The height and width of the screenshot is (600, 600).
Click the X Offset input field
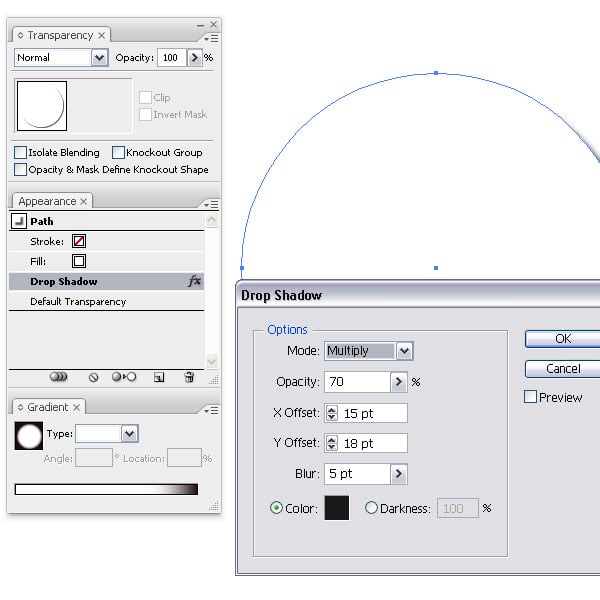374,413
